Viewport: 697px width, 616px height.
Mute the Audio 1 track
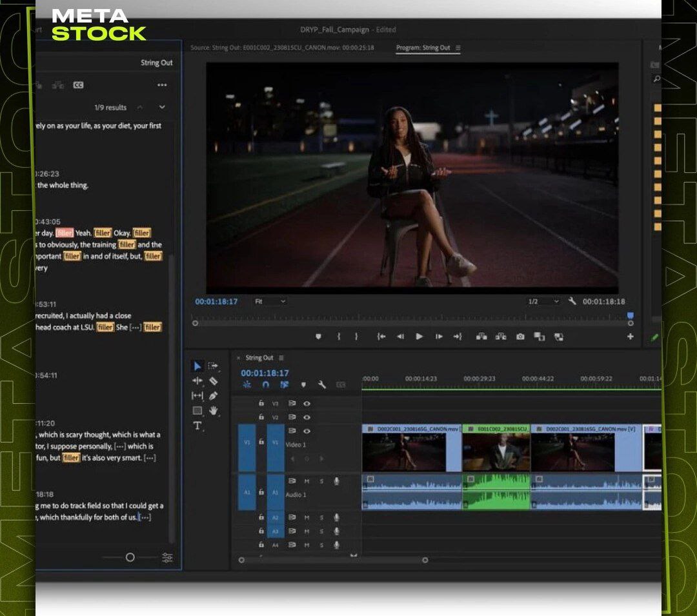(x=307, y=481)
